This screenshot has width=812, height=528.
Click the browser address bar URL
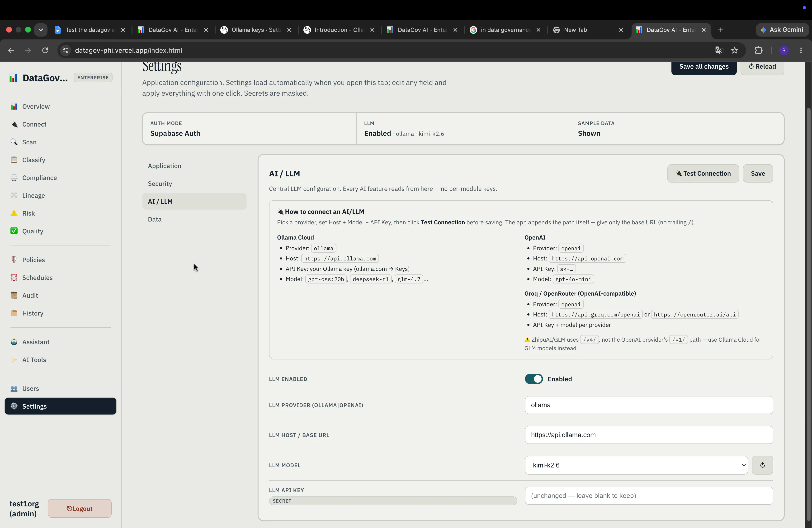(x=128, y=50)
